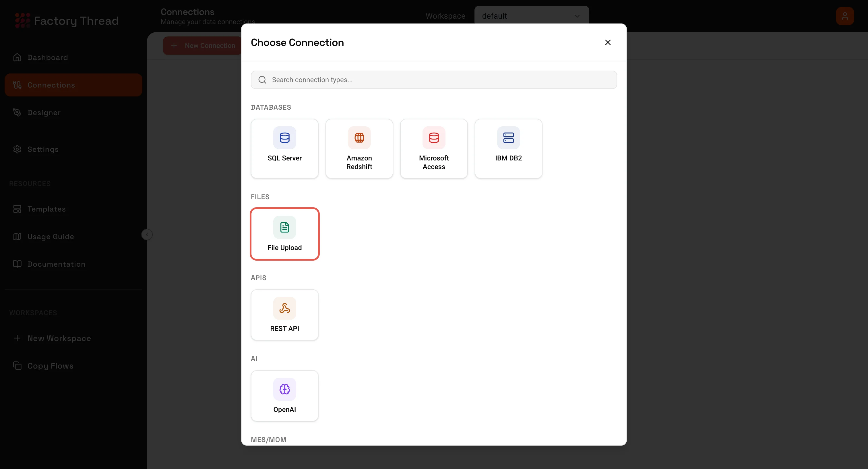Viewport: 868px width, 469px height.
Task: Select the IBM DB2 connection icon
Action: pos(508,148)
